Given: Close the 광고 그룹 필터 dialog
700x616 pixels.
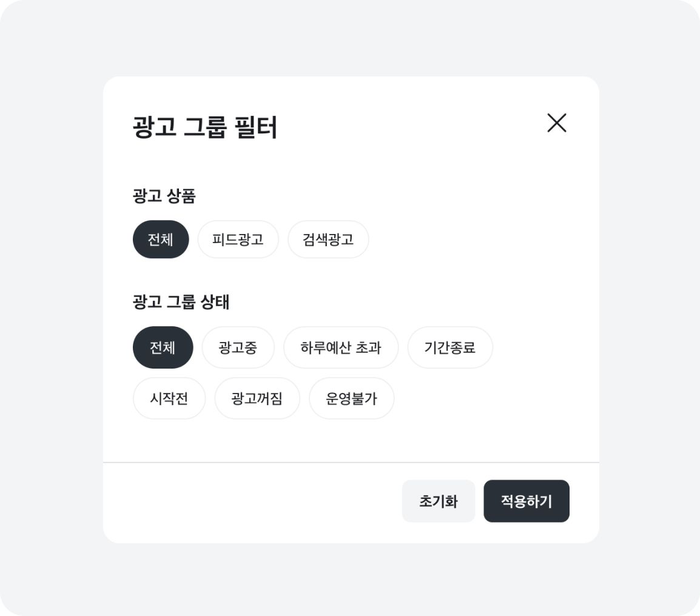Looking at the screenshot, I should [556, 123].
